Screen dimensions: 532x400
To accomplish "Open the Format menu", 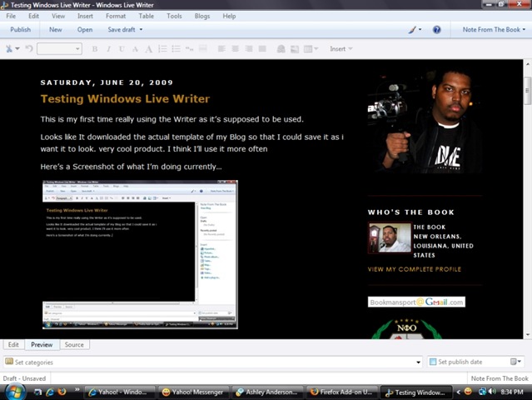I will coord(116,16).
